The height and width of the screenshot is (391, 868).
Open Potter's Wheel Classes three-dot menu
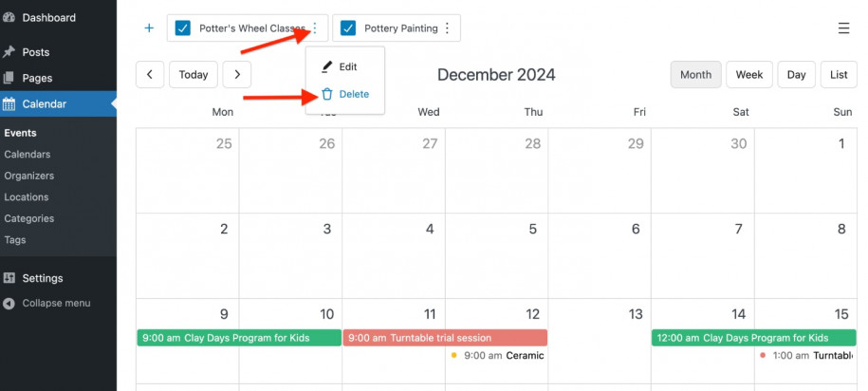[x=315, y=28]
